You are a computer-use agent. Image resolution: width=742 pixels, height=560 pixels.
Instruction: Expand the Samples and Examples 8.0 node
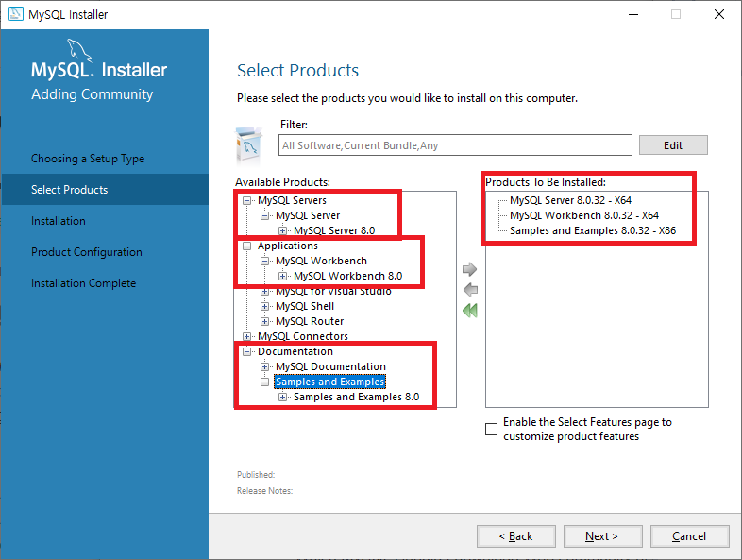(282, 398)
